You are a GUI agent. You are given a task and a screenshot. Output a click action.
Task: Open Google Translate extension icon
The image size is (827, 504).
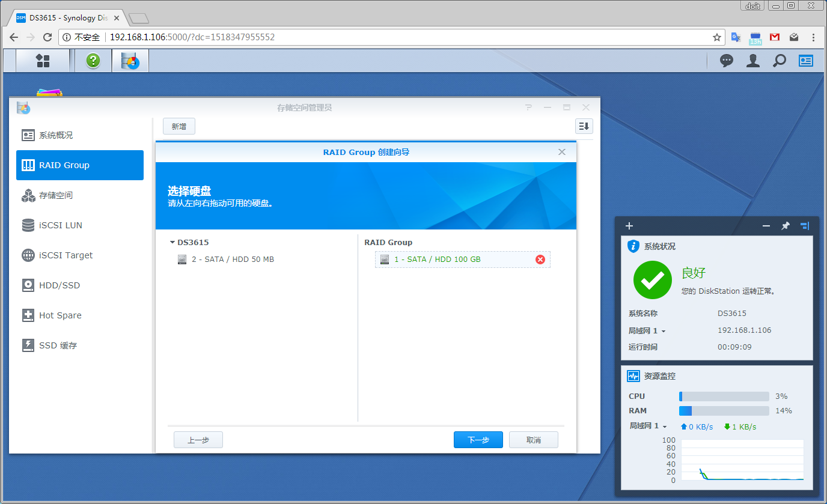click(736, 37)
